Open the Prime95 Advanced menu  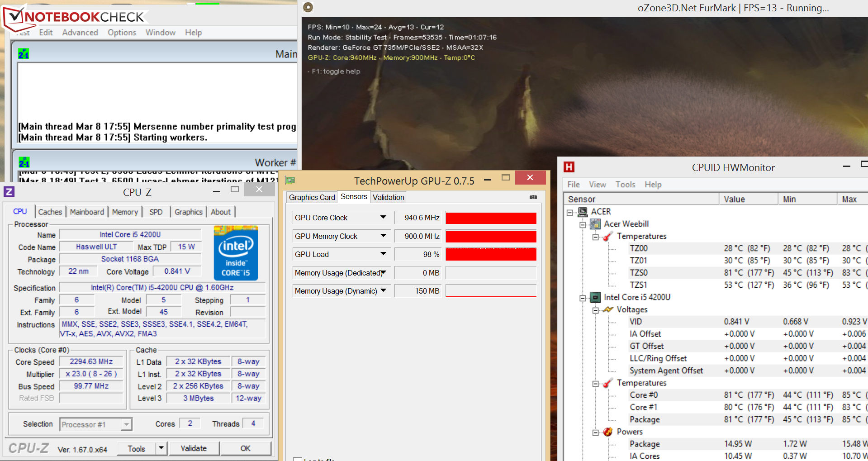(80, 33)
